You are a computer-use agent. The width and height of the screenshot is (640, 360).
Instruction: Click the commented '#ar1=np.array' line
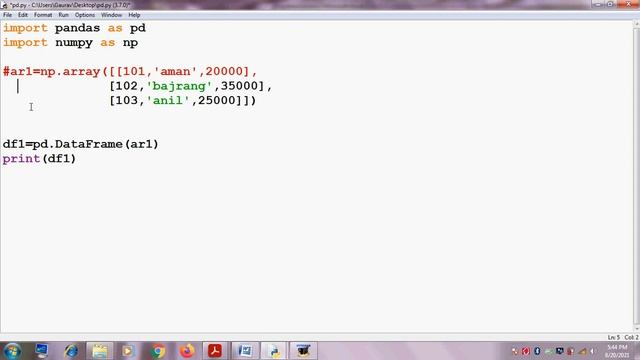[130, 72]
